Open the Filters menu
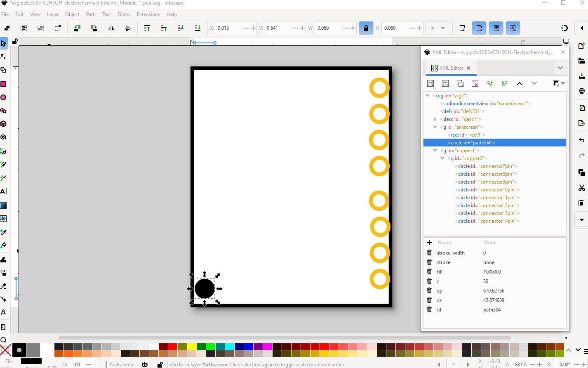The image size is (588, 368). pyautogui.click(x=124, y=14)
